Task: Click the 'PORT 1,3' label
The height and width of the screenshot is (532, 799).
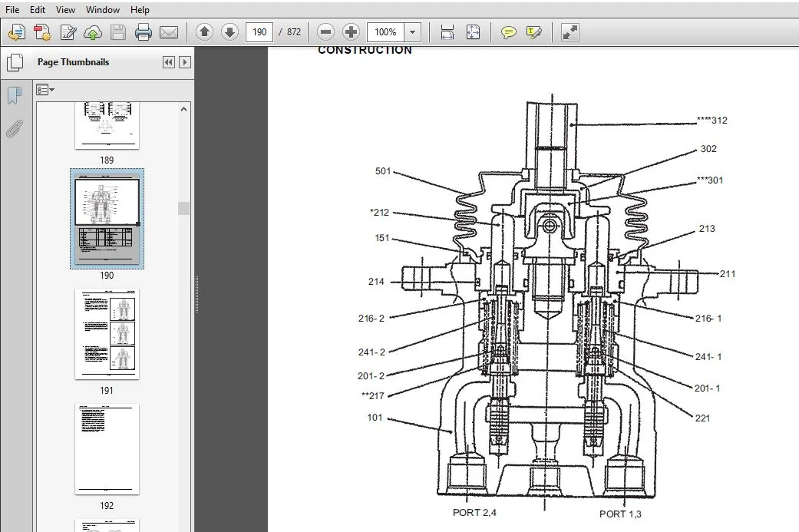Action: click(620, 514)
